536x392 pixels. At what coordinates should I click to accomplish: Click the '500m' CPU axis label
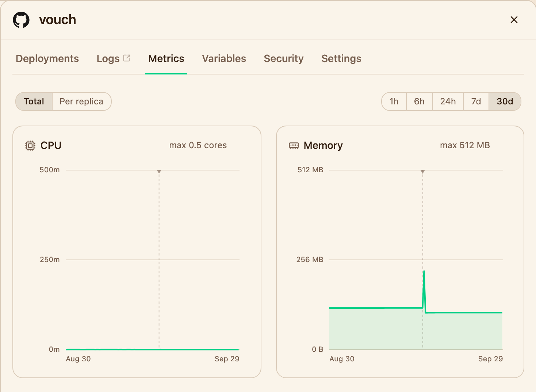tap(50, 170)
